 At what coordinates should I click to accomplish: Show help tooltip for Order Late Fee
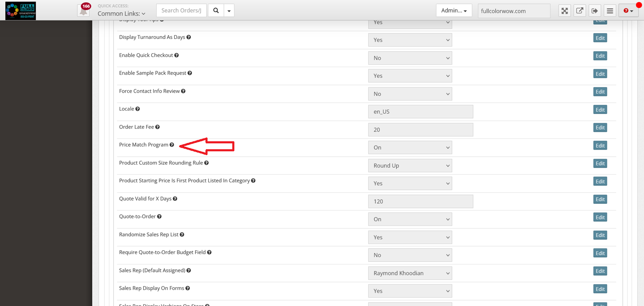[x=158, y=127]
